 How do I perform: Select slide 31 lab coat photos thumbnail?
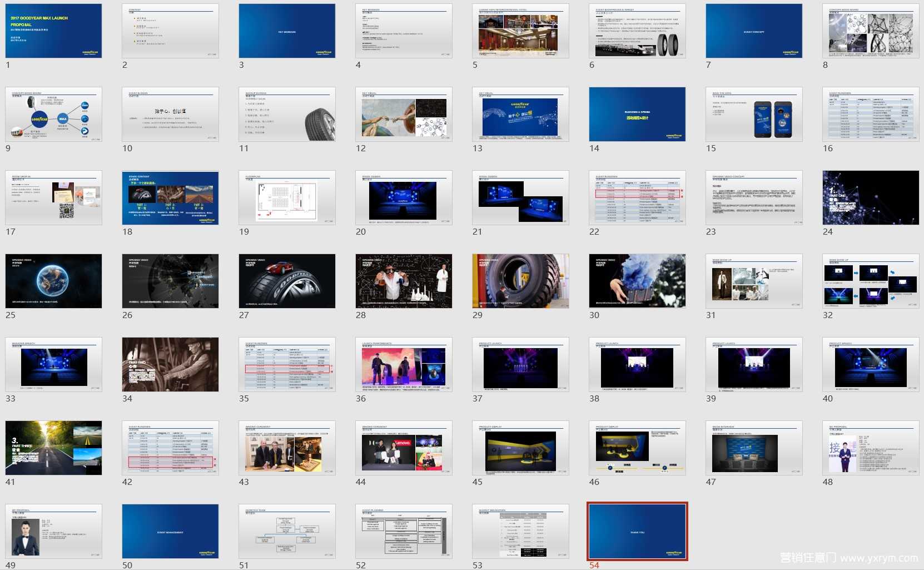point(754,281)
